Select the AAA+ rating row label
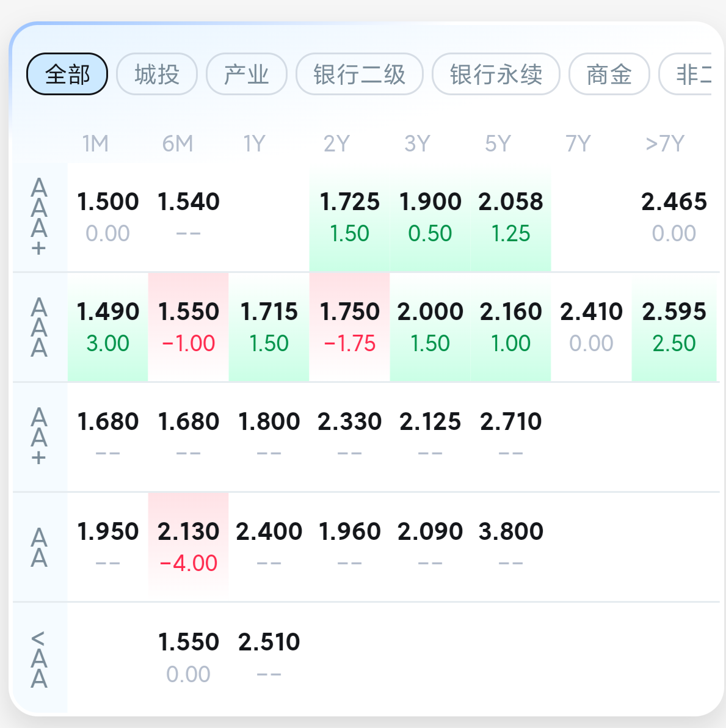 click(x=39, y=217)
